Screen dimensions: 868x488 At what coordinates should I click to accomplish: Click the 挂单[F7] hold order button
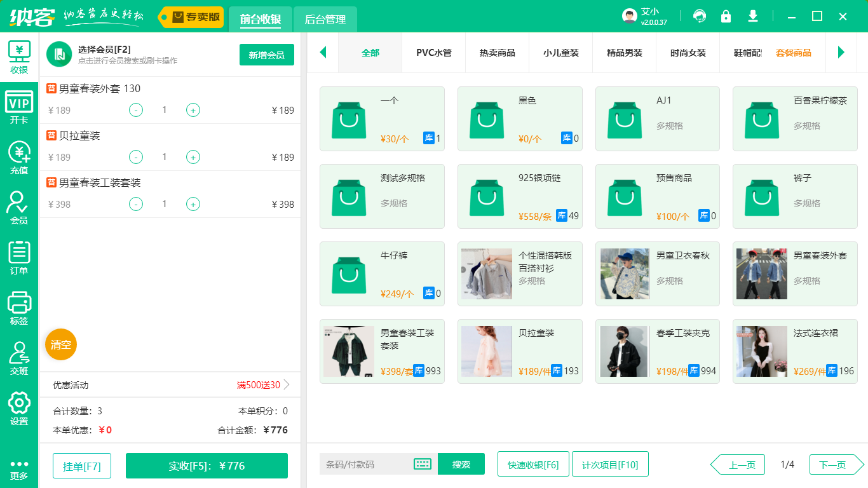(x=81, y=464)
